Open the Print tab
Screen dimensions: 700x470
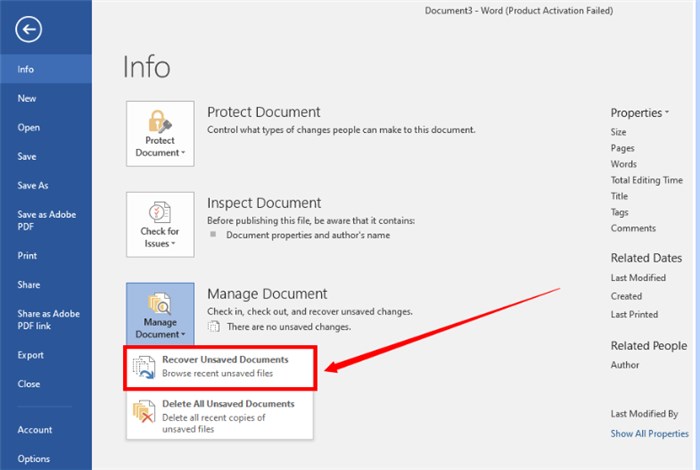(46, 256)
